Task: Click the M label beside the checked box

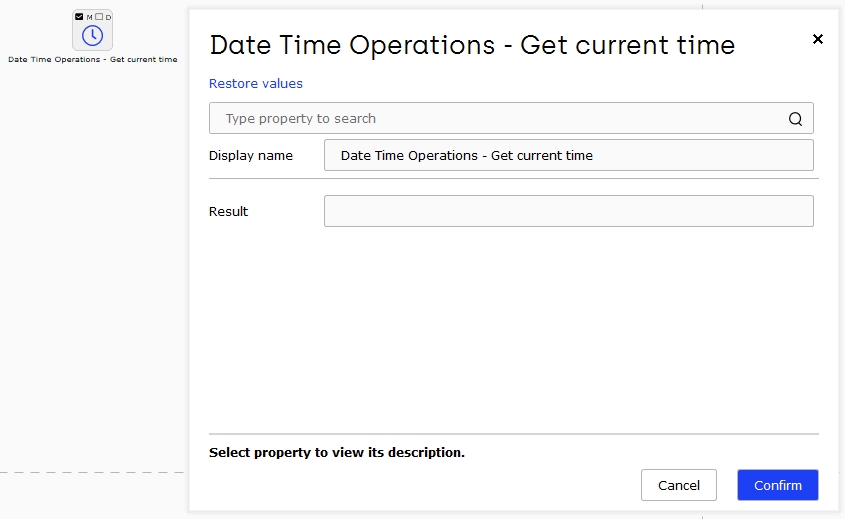Action: pyautogui.click(x=89, y=17)
